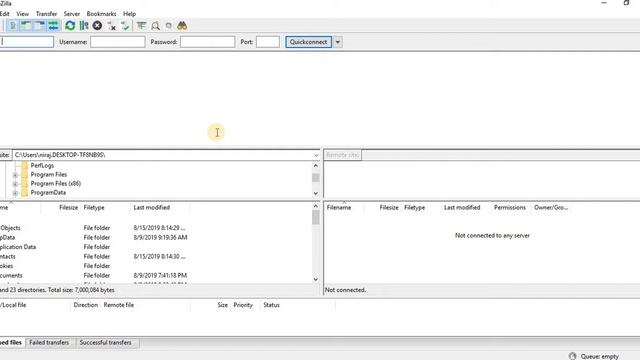Expand the Program Files tree node
Image resolution: width=640 pixels, height=360 pixels.
coord(15,175)
